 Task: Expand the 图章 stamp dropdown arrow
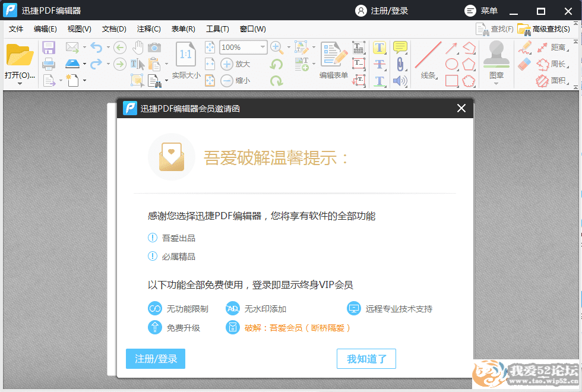[x=496, y=84]
